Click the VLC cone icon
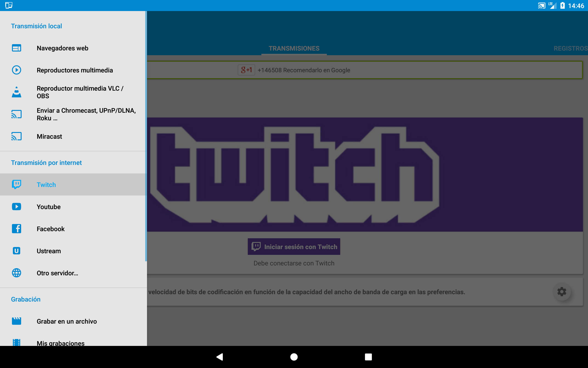 [x=17, y=92]
